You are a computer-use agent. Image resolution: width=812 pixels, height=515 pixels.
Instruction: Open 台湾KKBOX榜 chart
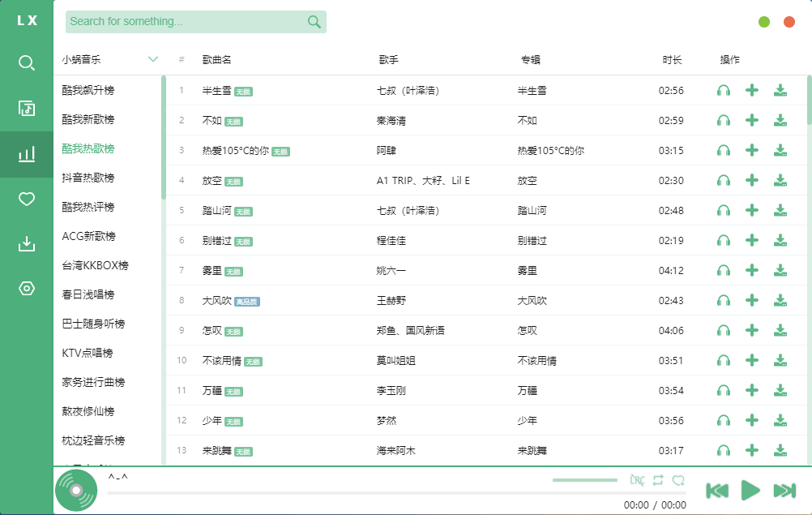click(96, 266)
